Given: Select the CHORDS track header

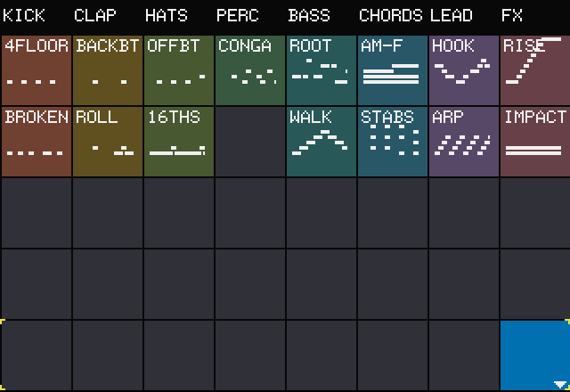Looking at the screenshot, I should pyautogui.click(x=391, y=16).
